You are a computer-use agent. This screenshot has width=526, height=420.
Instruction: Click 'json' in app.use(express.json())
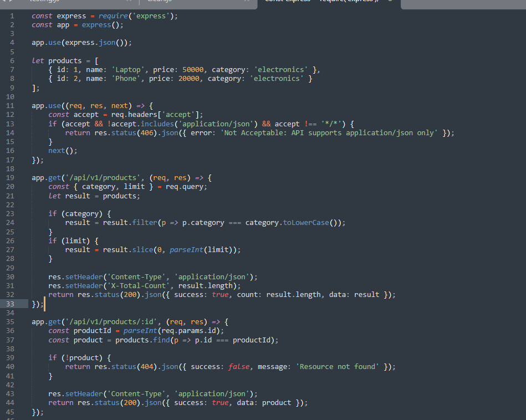pos(107,43)
